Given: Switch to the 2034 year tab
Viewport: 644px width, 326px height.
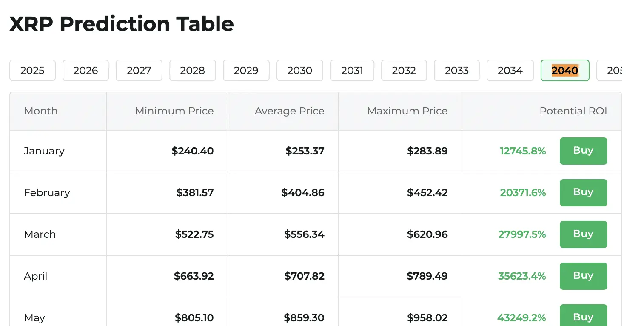Looking at the screenshot, I should 510,71.
